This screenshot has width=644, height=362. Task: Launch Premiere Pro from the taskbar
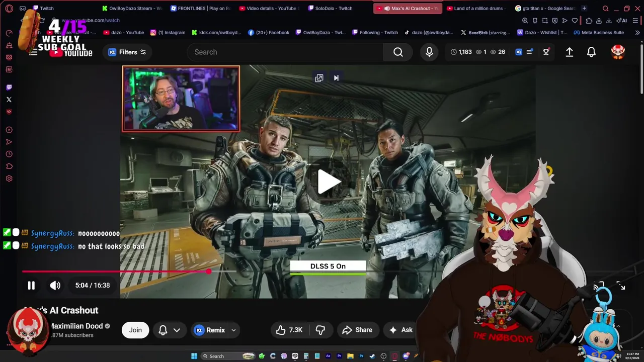pos(339,356)
